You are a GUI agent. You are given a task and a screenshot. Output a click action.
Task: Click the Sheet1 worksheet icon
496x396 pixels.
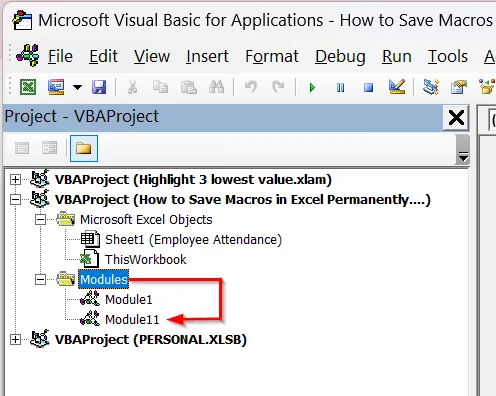[x=90, y=239]
